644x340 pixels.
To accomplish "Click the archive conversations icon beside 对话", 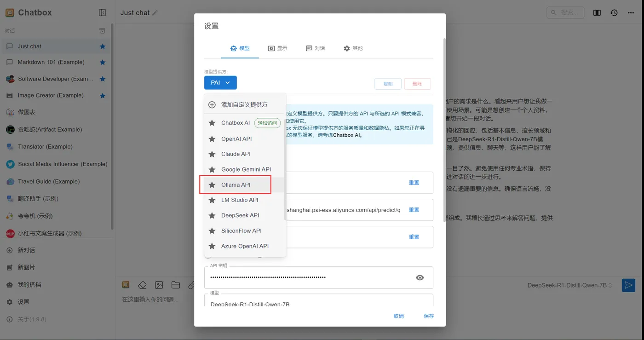I will pyautogui.click(x=103, y=31).
